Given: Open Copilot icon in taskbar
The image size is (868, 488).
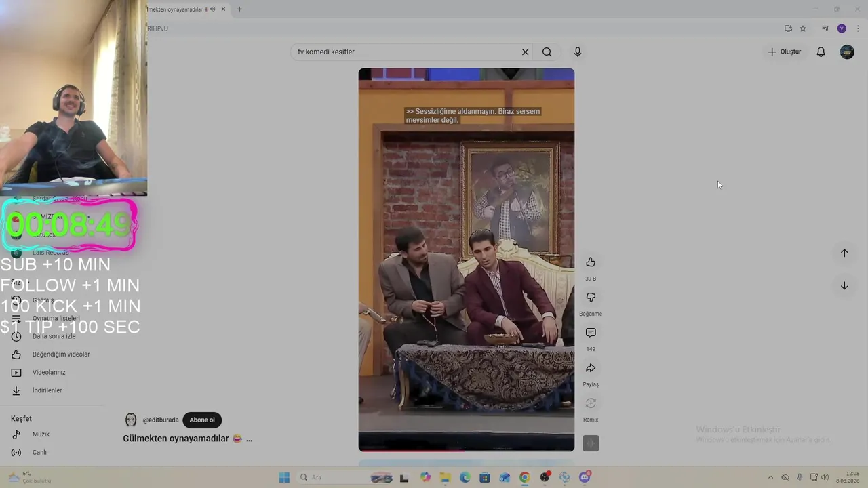Looking at the screenshot, I should point(425,477).
